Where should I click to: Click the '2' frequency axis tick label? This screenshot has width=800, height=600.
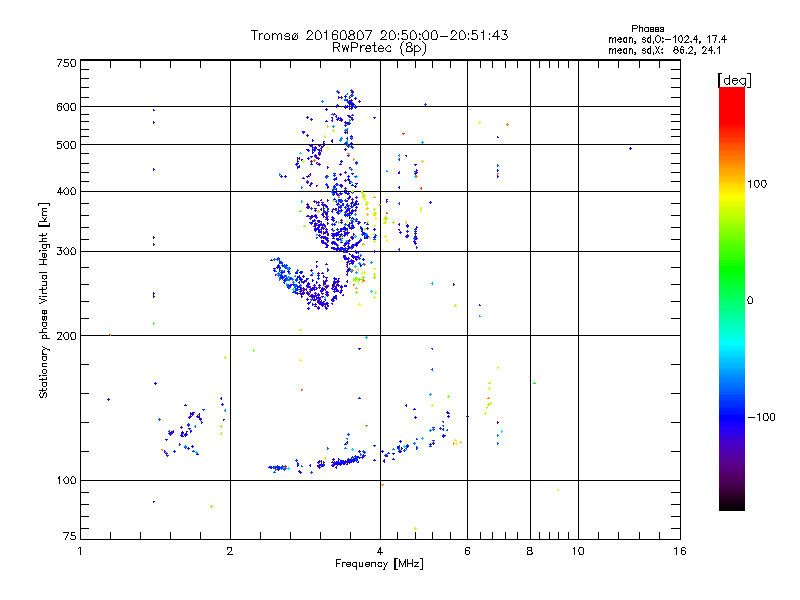tap(230, 551)
